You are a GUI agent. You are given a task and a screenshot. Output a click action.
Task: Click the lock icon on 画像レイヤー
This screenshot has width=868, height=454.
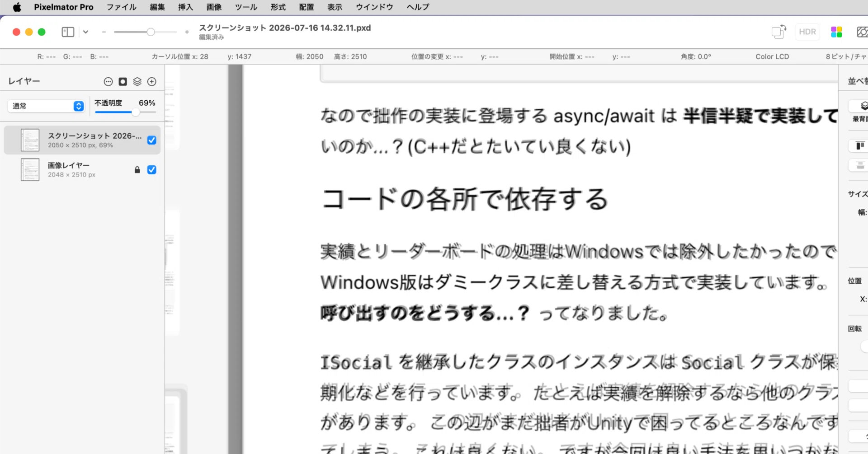point(137,170)
